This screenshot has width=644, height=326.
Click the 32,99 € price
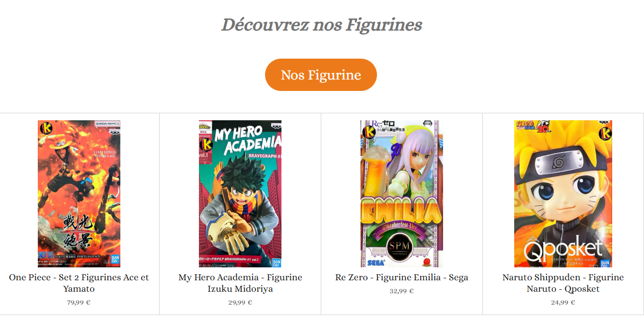pos(402,291)
